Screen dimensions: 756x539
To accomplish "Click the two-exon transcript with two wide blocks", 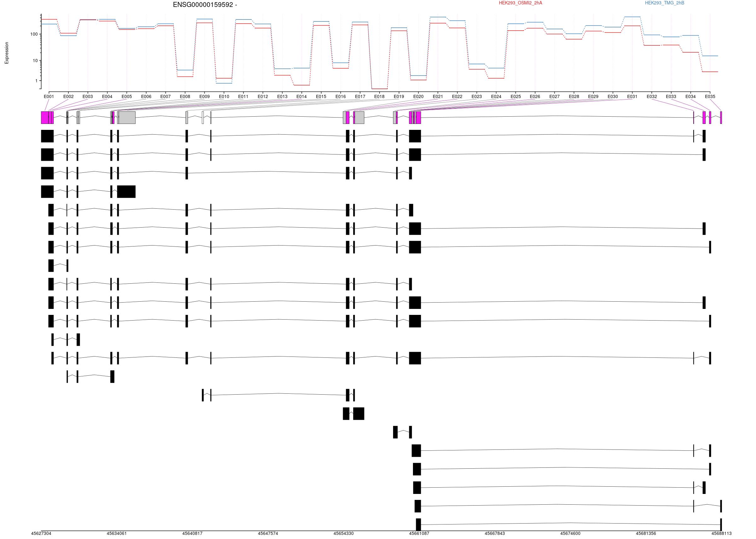I will tap(353, 414).
